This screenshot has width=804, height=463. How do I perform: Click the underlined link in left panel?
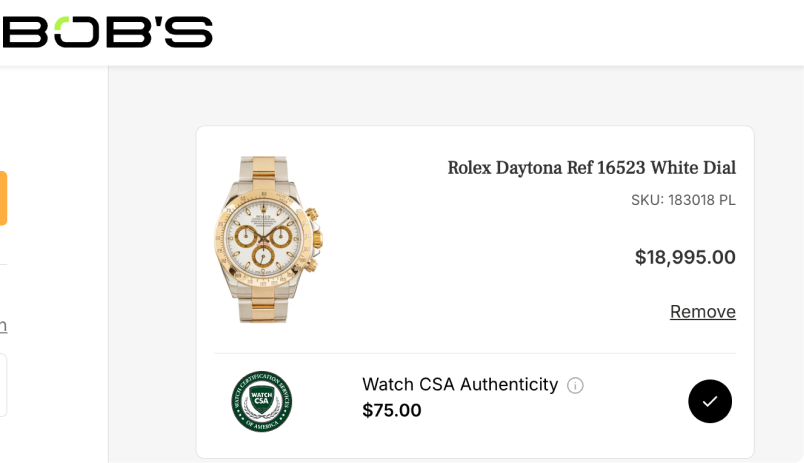tap(3, 326)
